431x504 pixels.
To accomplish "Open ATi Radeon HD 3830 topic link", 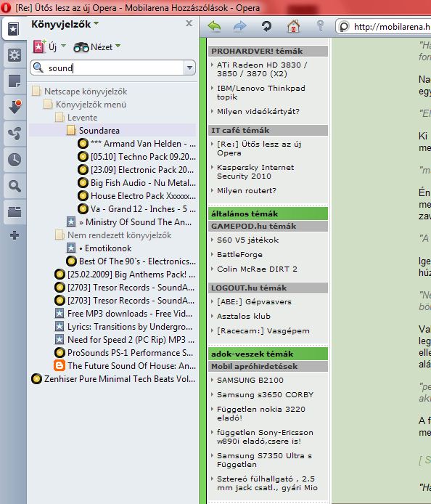I will tap(262, 69).
